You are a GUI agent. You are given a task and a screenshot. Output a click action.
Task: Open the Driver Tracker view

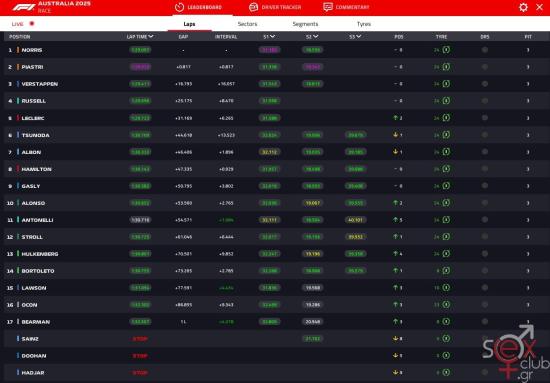pyautogui.click(x=275, y=7)
